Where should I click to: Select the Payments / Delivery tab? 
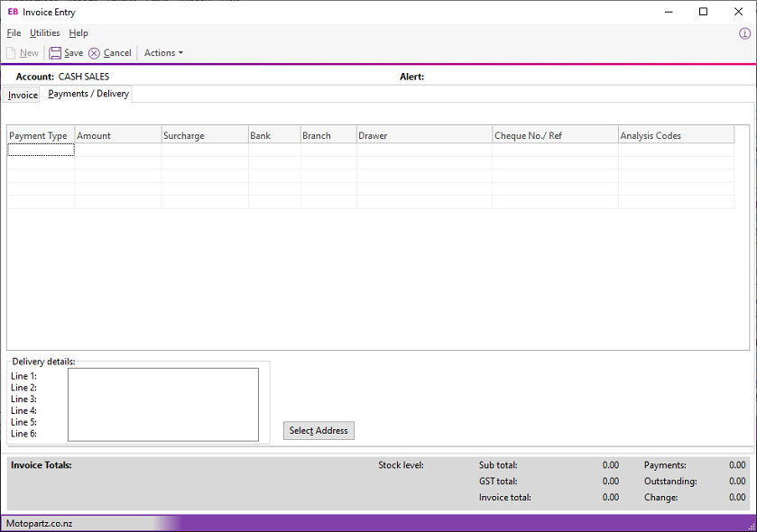(x=88, y=94)
